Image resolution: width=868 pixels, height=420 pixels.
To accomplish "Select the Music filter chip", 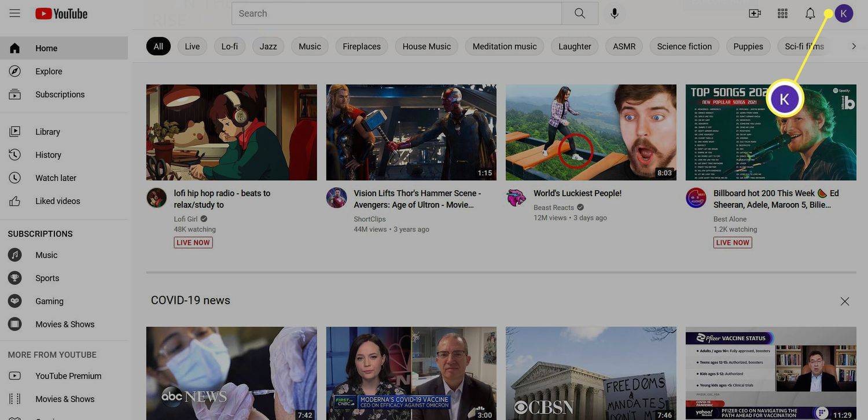I will (310, 46).
